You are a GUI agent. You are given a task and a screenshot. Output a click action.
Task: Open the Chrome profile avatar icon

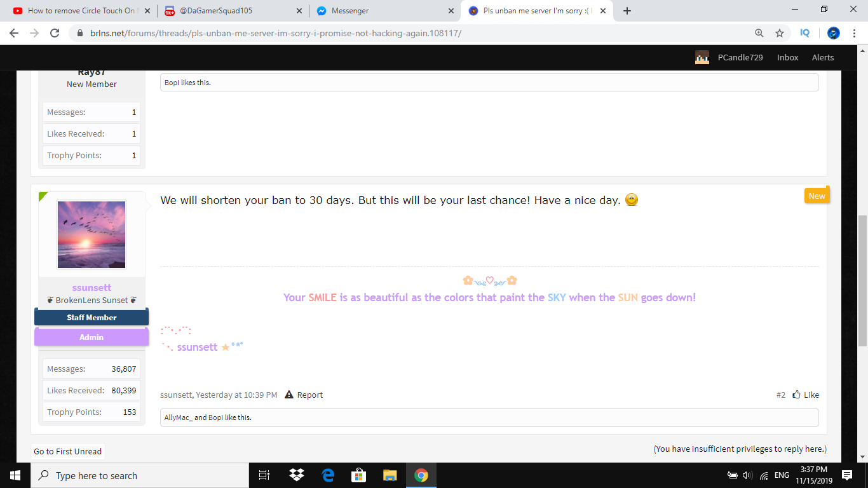click(834, 33)
